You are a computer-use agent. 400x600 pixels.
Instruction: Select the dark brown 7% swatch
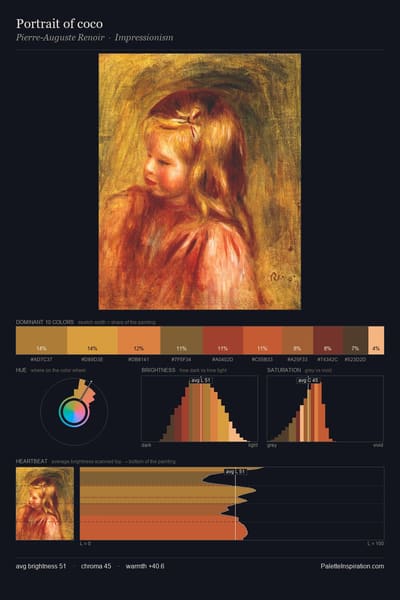tap(355, 340)
